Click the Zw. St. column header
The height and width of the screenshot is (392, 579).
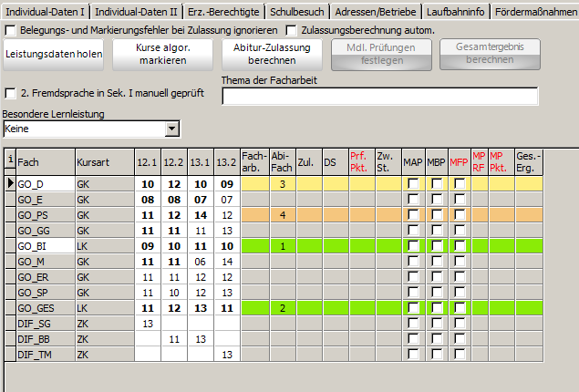(x=388, y=162)
